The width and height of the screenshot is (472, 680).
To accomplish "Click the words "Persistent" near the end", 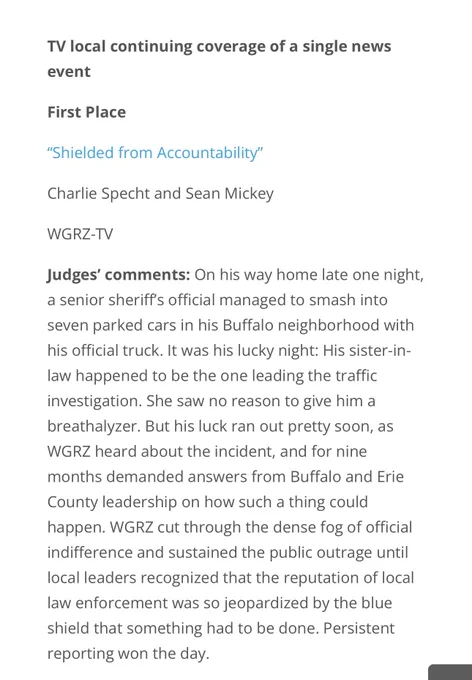I will [x=359, y=628].
